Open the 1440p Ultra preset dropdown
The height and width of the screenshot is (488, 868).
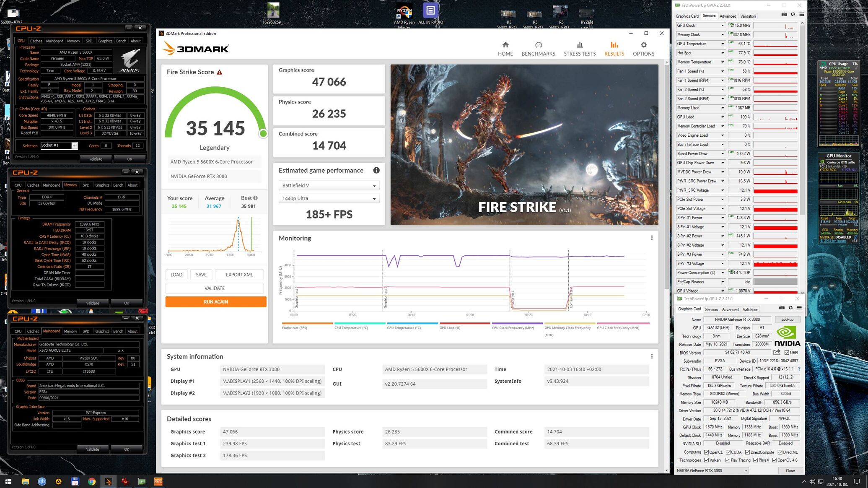point(329,198)
